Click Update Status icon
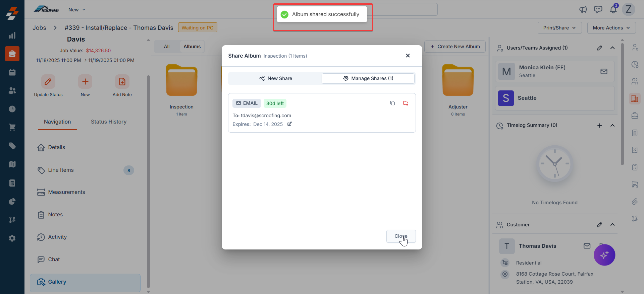The width and height of the screenshot is (644, 294). [x=48, y=81]
